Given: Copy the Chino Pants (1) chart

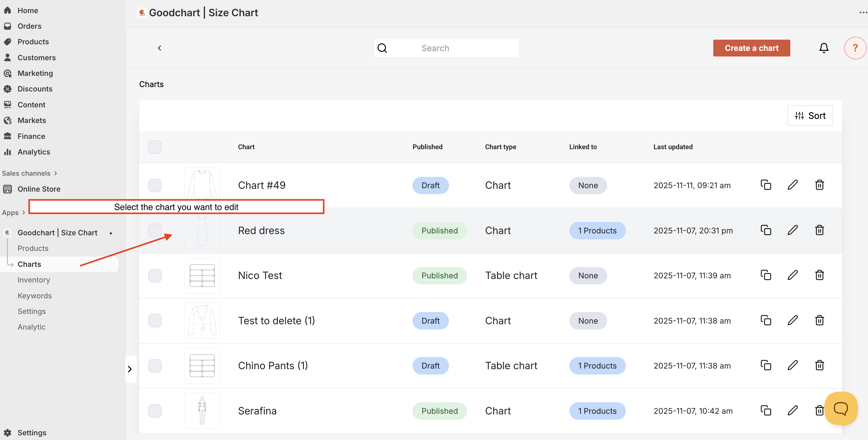Looking at the screenshot, I should coord(766,365).
